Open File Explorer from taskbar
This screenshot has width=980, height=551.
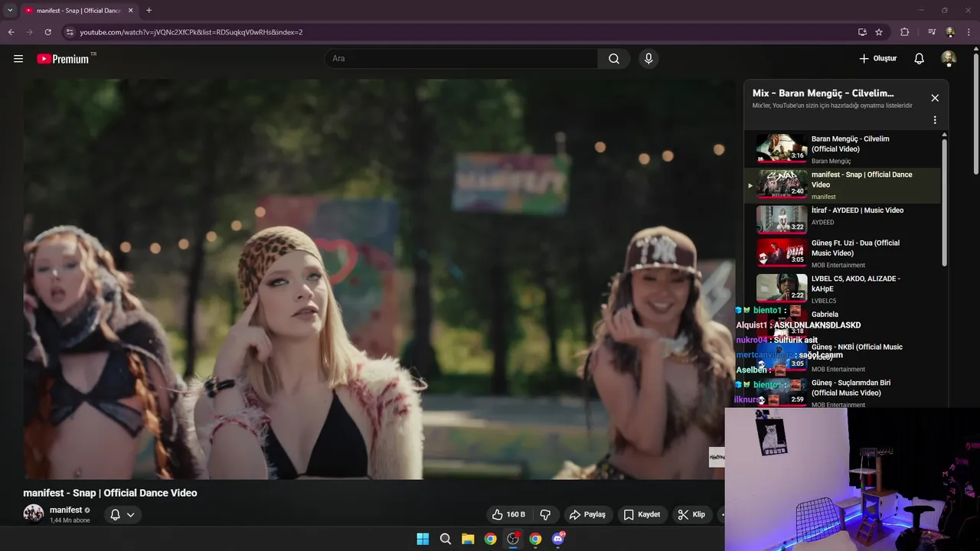tap(468, 539)
